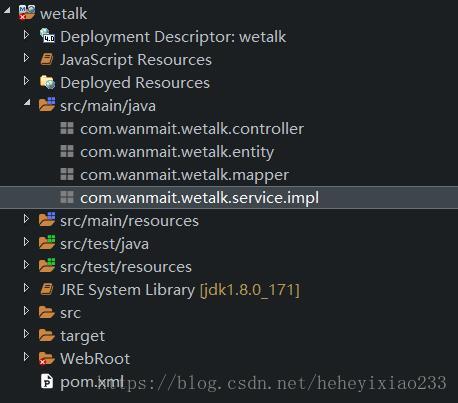Expand Deployed Resources node
The width and height of the screenshot is (458, 403).
(x=26, y=80)
